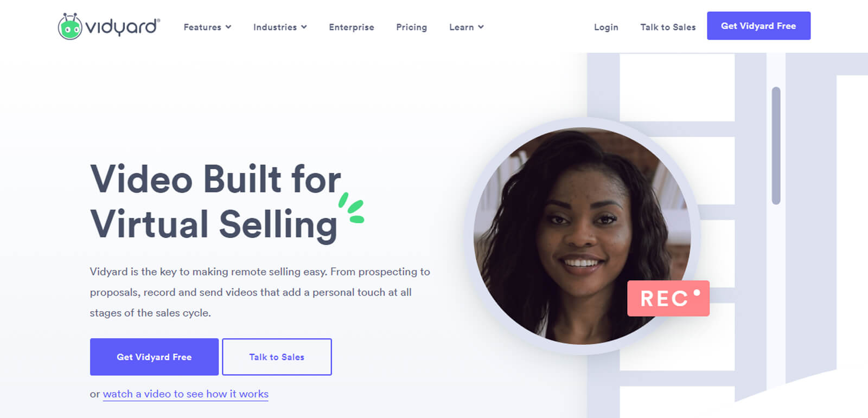This screenshot has width=868, height=418.
Task: Click header Get Vidyard Free button
Action: (758, 25)
